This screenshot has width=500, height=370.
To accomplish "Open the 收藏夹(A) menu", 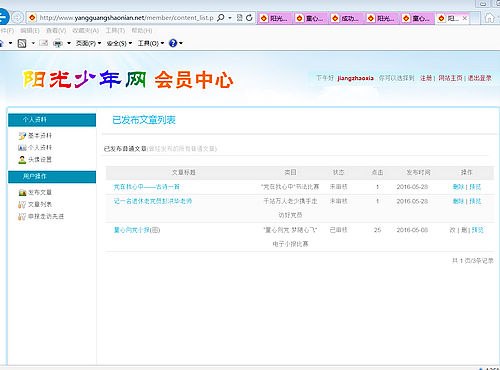I will [85, 31].
